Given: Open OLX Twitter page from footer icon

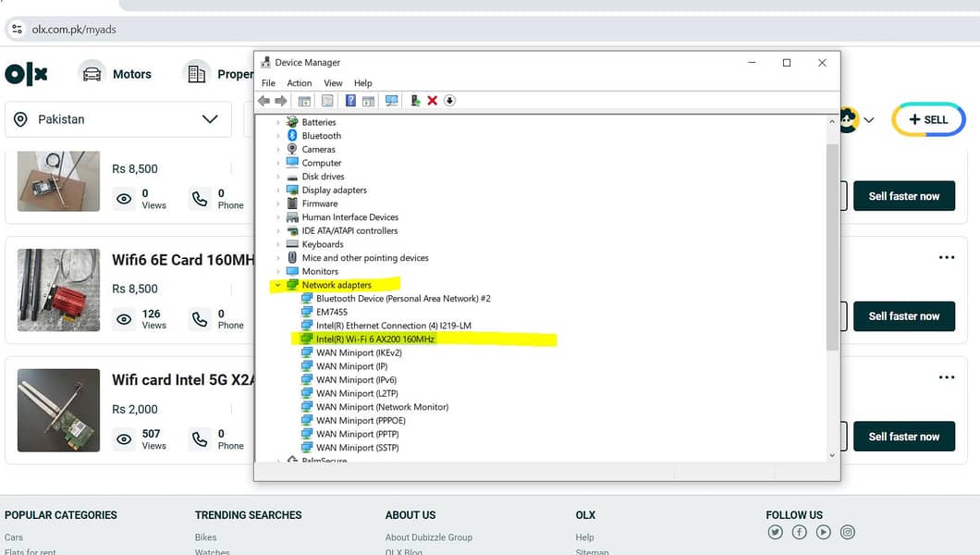Looking at the screenshot, I should [776, 532].
